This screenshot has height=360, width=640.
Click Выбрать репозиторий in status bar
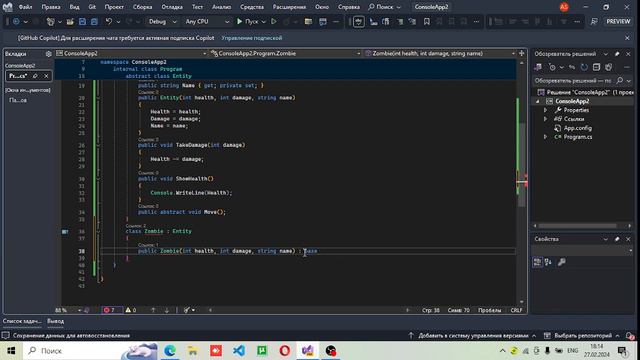coord(582,336)
